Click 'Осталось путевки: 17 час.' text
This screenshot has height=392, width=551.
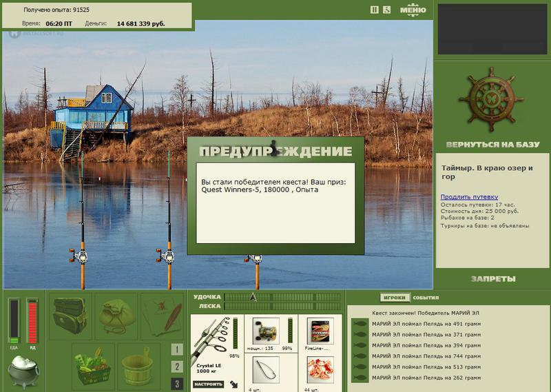[x=477, y=205]
